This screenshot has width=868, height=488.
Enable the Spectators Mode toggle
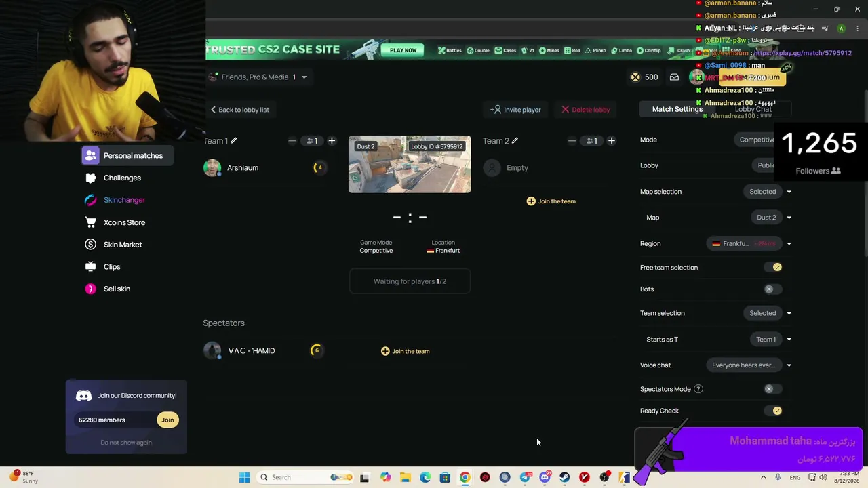tap(773, 389)
